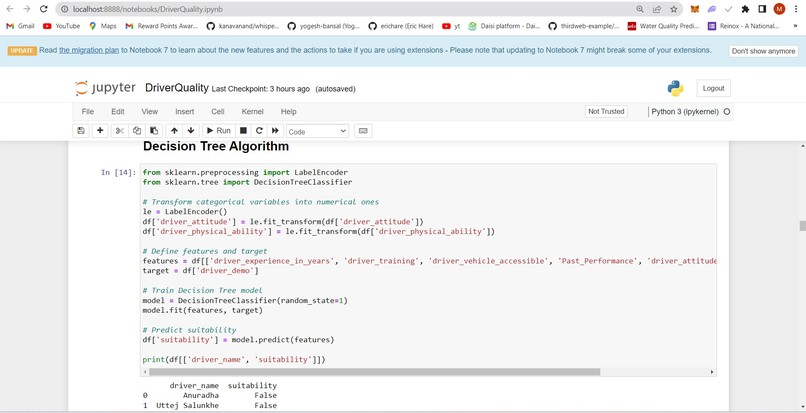The image size is (806, 413).
Task: Open the Insert menu
Action: 185,112
